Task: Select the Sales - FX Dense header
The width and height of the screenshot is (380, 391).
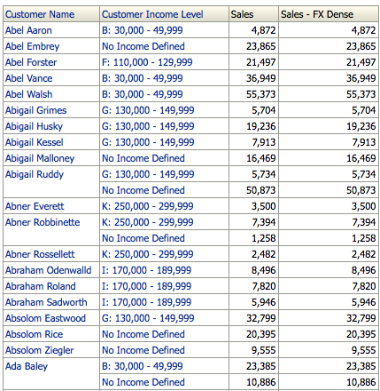Action: pyautogui.click(x=317, y=14)
